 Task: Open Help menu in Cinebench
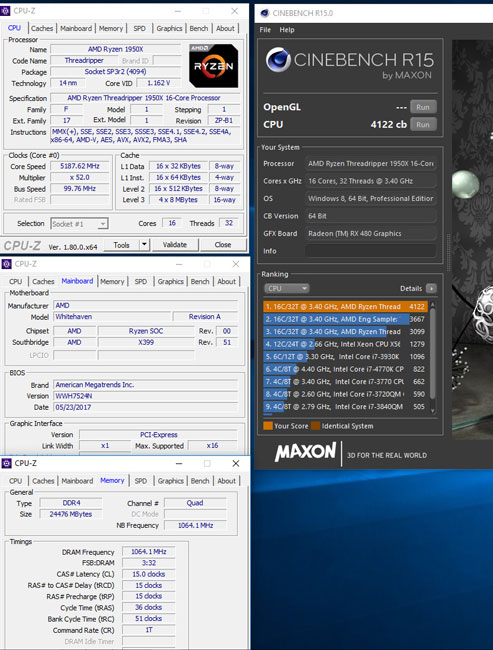pos(287,30)
